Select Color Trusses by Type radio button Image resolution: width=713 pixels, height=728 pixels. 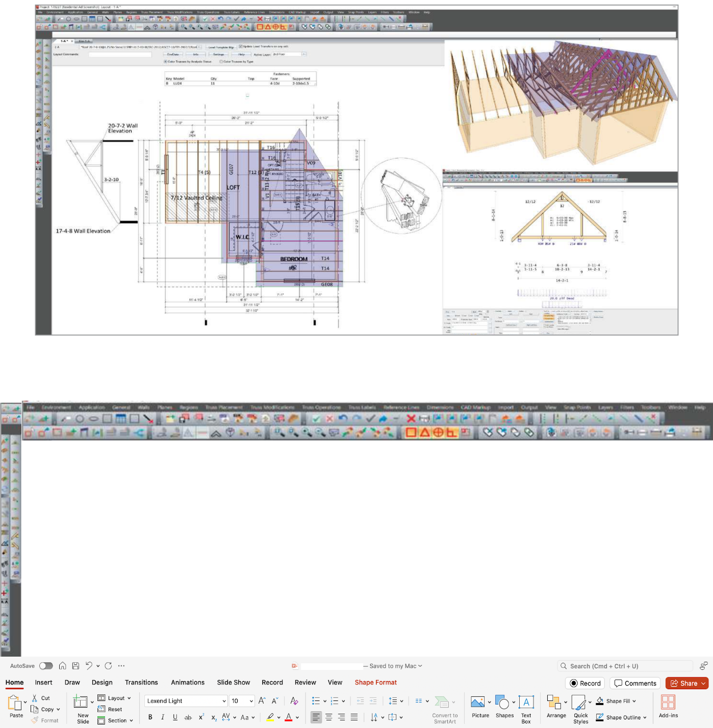221,61
